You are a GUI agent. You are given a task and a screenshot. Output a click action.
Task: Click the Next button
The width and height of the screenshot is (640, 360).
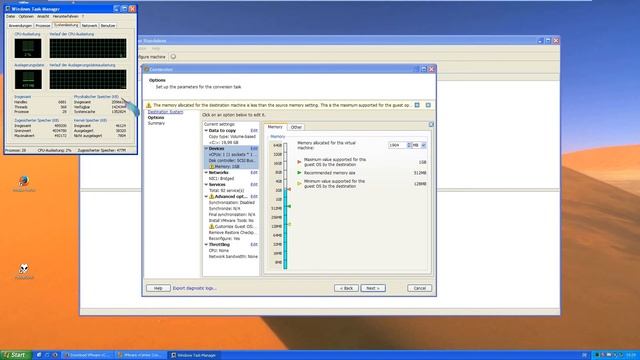click(373, 288)
